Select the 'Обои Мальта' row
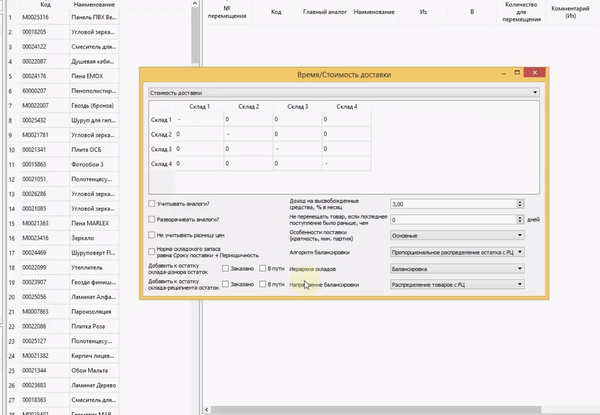 [x=63, y=371]
